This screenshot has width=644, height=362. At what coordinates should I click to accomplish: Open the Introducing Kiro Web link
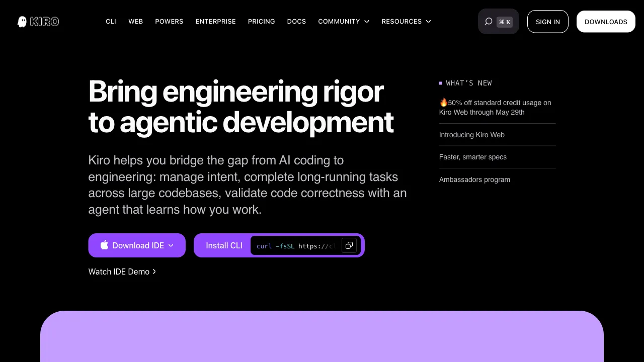coord(472,135)
